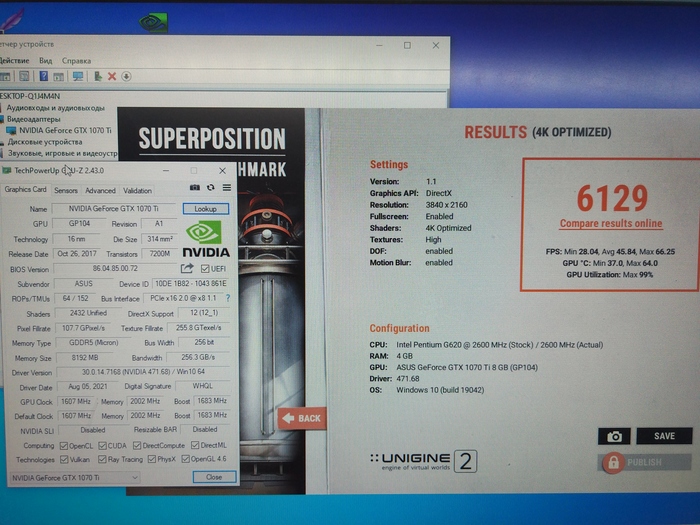Viewport: 700px width, 525px height.
Task: Toggle the CUDA checkbox
Action: (102, 446)
